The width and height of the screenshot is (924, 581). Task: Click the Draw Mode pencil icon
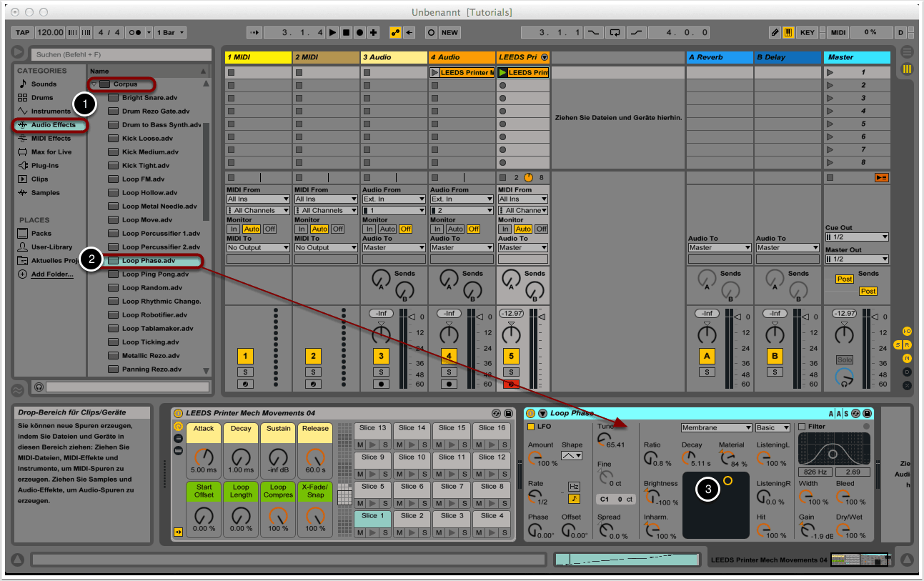point(775,32)
